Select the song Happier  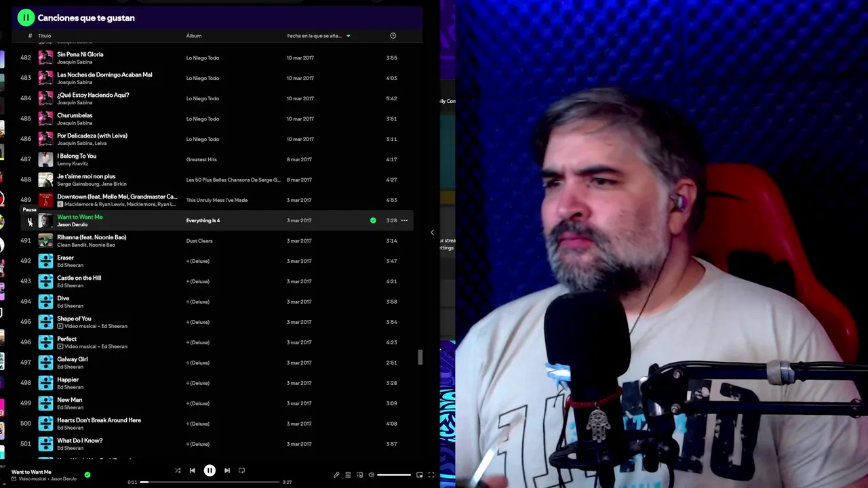tap(68, 380)
